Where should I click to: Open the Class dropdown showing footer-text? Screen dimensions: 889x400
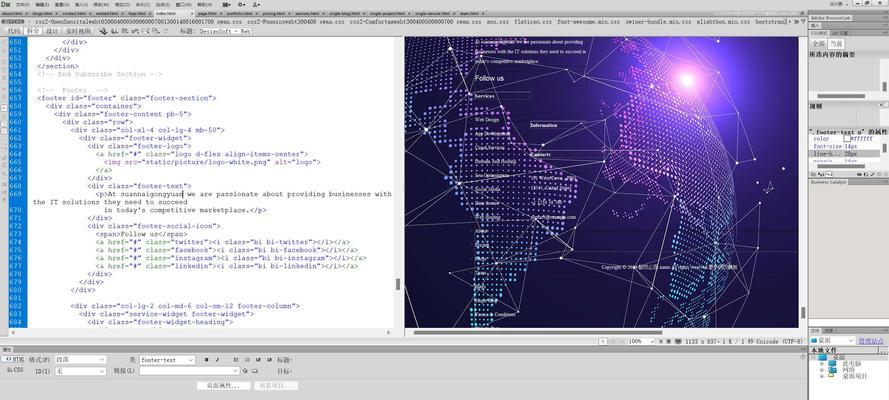click(x=167, y=360)
